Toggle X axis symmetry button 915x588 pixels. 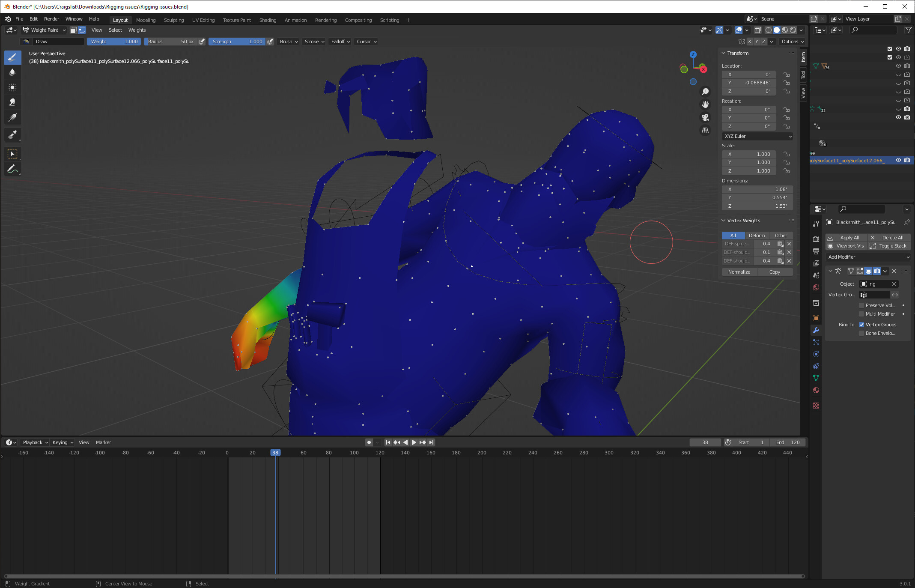point(749,42)
